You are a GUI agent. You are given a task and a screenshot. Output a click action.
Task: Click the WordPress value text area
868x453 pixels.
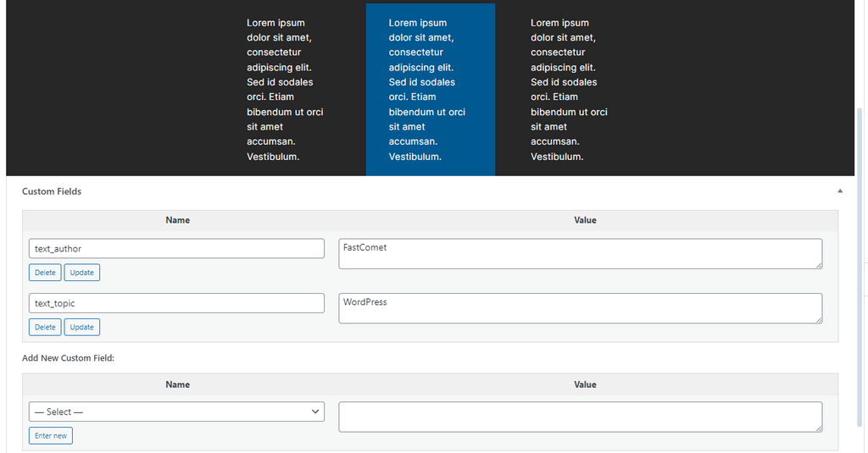point(580,308)
